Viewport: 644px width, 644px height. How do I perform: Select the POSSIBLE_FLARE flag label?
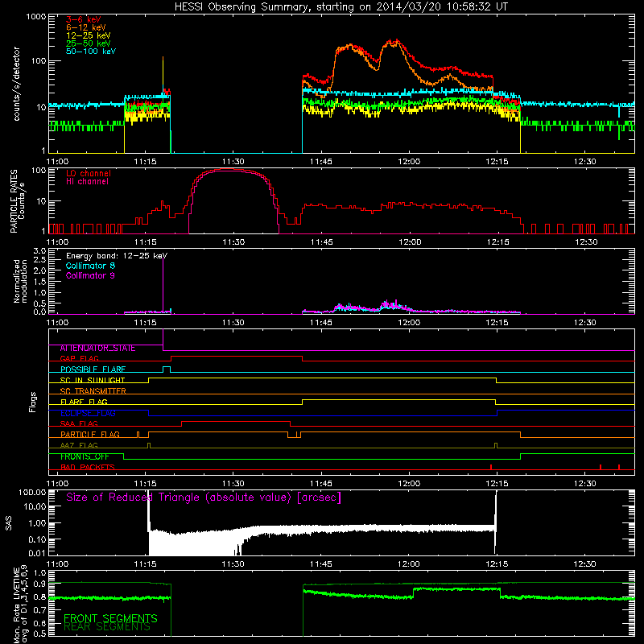(x=93, y=369)
